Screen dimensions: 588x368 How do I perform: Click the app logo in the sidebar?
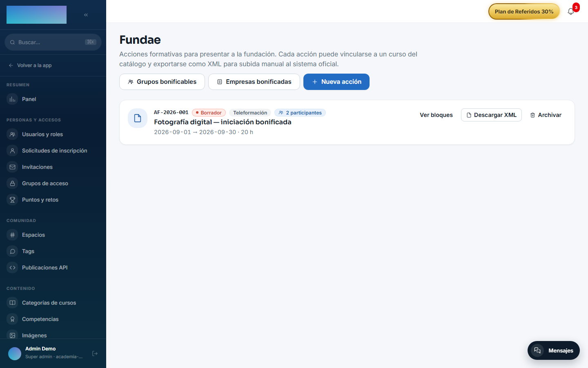[x=36, y=15]
